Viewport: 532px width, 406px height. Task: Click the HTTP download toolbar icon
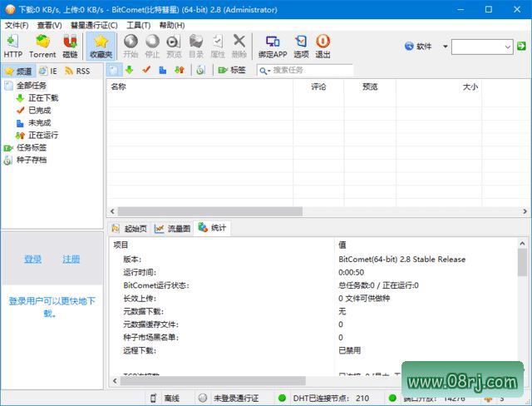[12, 46]
